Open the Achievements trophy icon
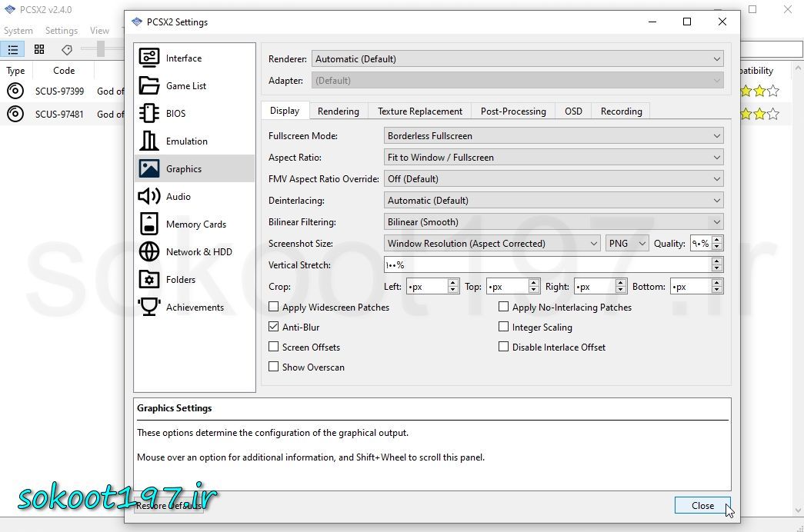Screen dimensions: 804x532 (x=149, y=307)
